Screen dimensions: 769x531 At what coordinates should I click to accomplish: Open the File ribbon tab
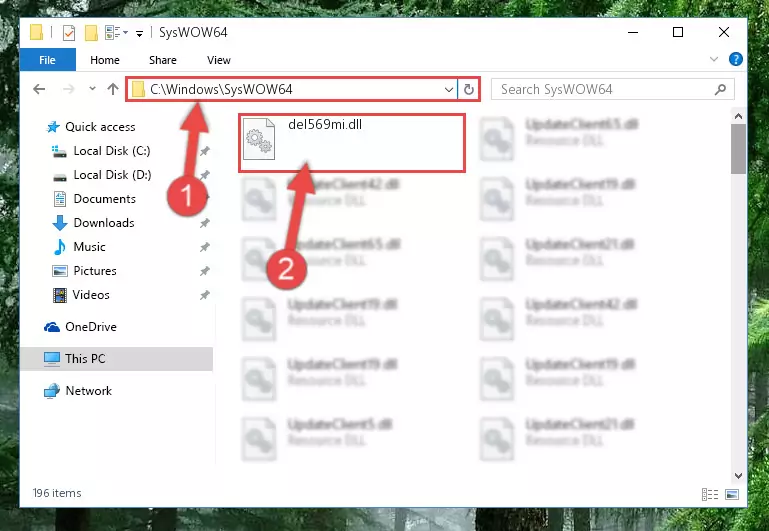point(48,60)
